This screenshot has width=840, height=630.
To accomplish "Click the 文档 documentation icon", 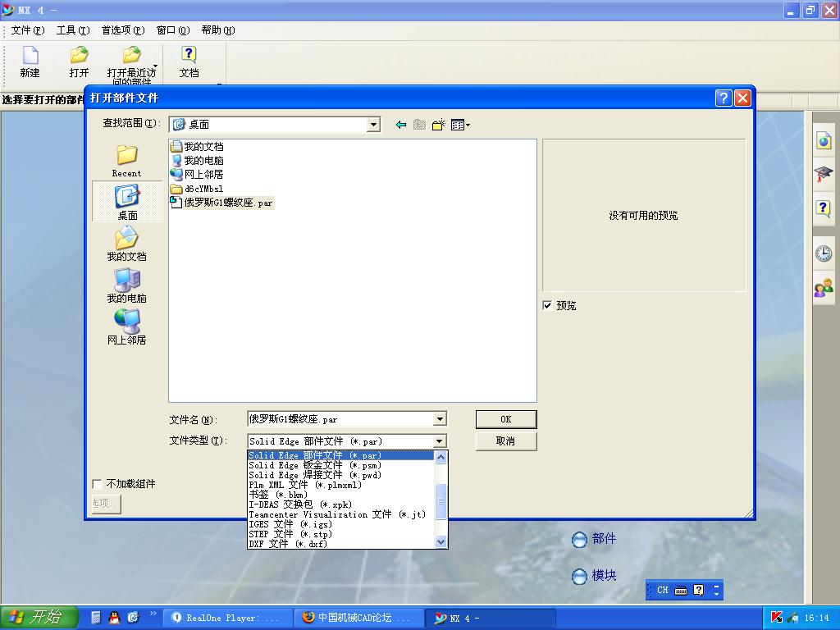I will pyautogui.click(x=189, y=62).
